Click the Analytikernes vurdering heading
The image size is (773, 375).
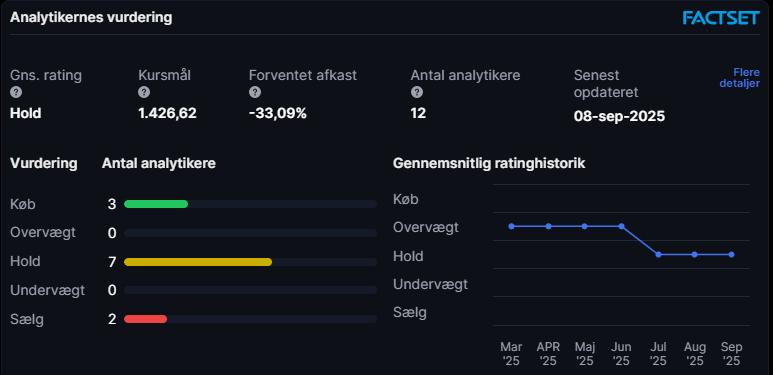(91, 17)
